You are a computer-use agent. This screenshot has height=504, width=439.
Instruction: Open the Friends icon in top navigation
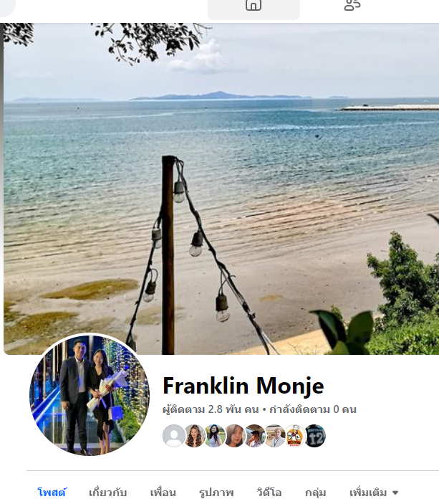click(x=352, y=6)
